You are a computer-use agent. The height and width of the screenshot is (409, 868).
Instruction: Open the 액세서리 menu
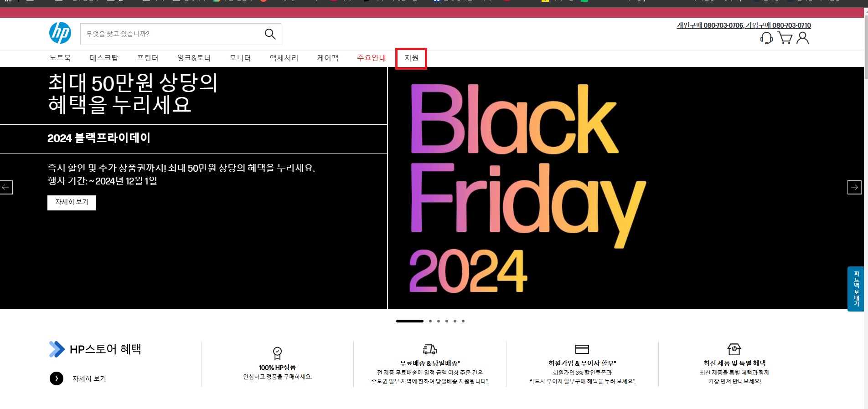point(284,58)
